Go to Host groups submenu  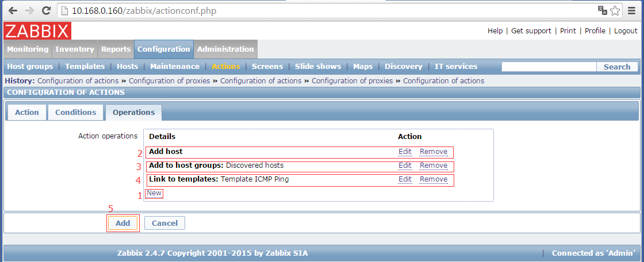click(x=30, y=67)
